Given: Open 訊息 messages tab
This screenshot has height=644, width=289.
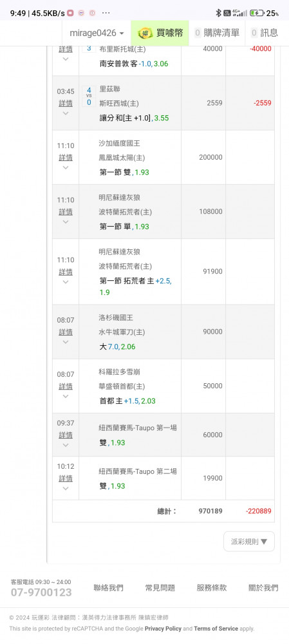Looking at the screenshot, I should point(265,33).
